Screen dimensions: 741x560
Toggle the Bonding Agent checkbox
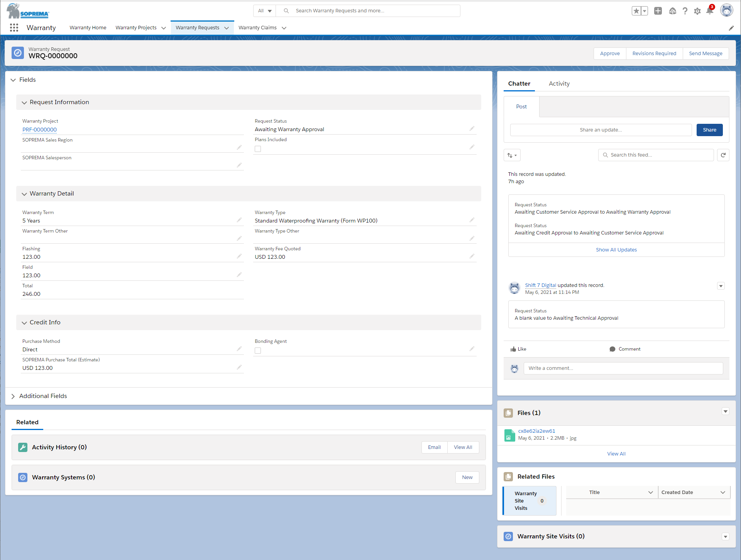pos(258,351)
